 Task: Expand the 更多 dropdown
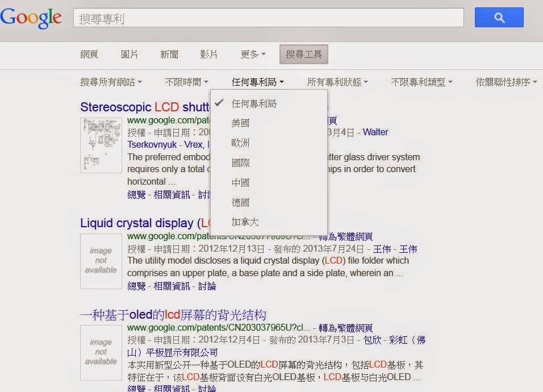(x=253, y=55)
